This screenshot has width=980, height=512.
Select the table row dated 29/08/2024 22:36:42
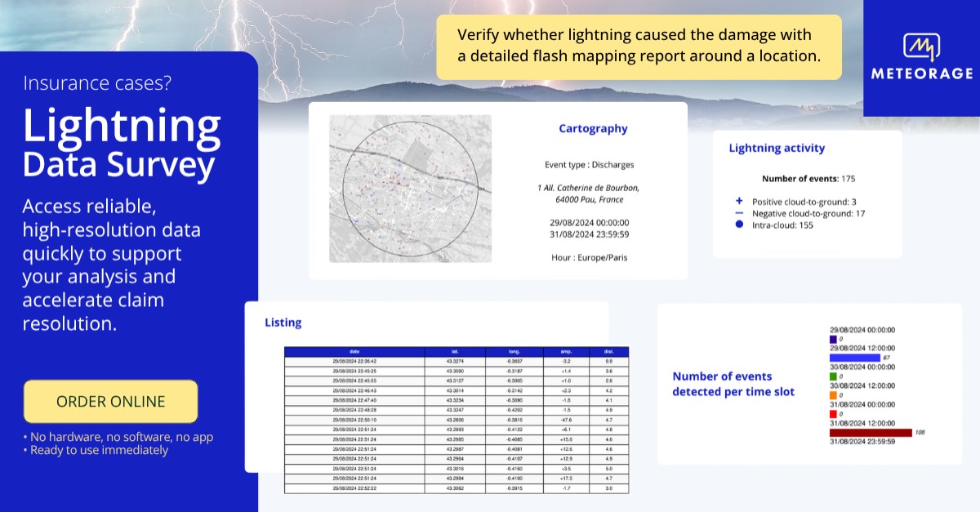click(457, 360)
